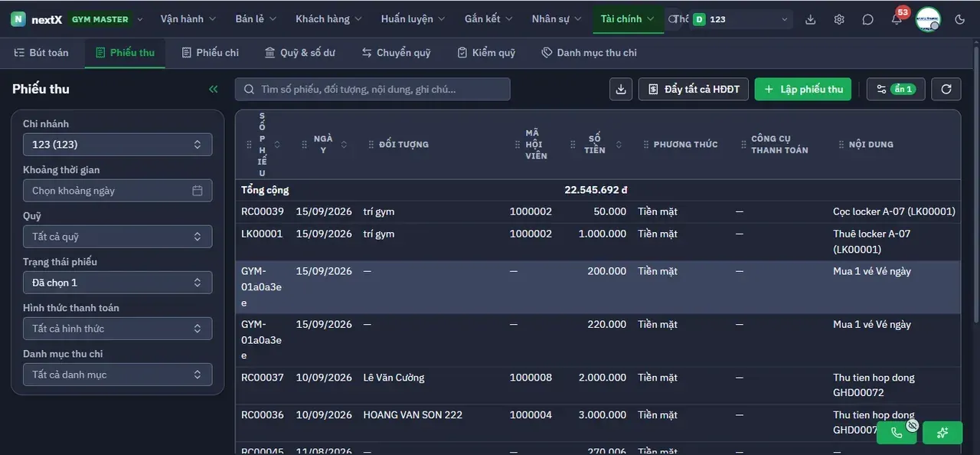Open the Tài chính menu
The height and width of the screenshot is (455, 980).
tap(628, 19)
